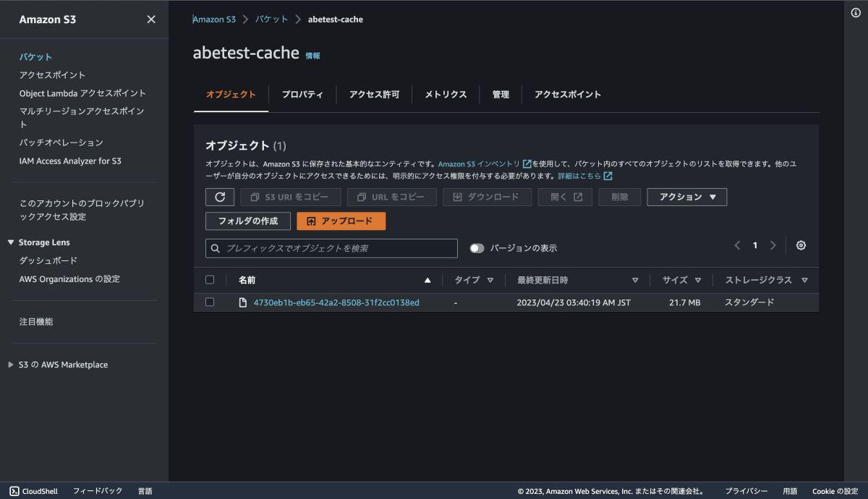Screen dimensions: 868x499
Task: Click the S3 URI をコピー button
Action: (291, 197)
